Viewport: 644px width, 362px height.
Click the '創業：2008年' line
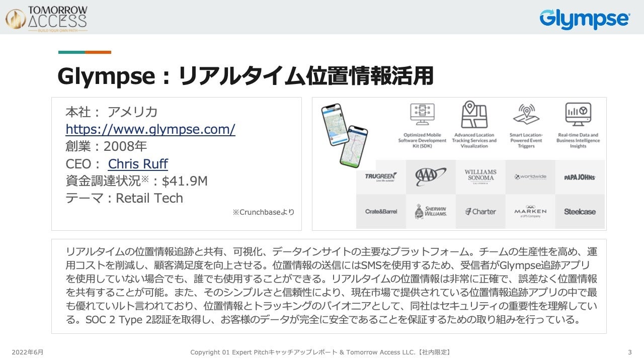tap(106, 146)
